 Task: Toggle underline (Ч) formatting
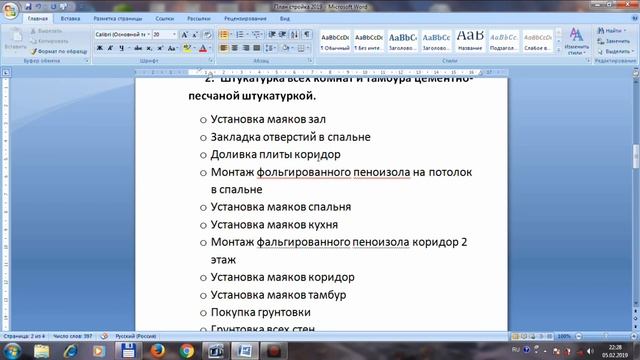pos(121,48)
